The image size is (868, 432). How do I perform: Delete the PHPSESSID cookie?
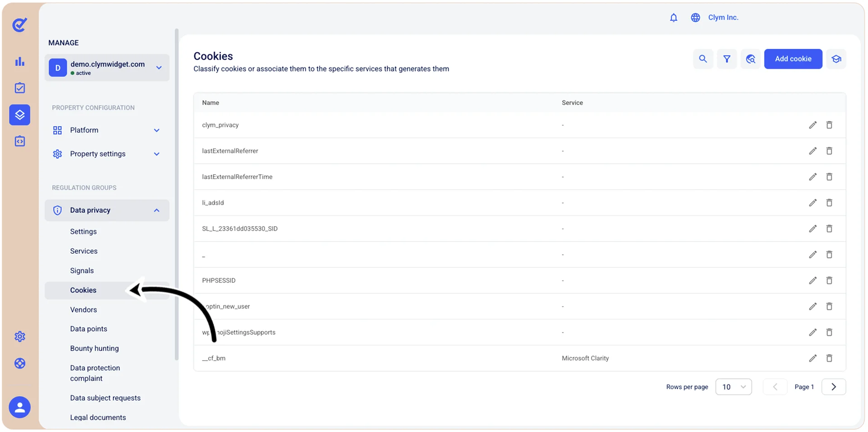pos(829,280)
